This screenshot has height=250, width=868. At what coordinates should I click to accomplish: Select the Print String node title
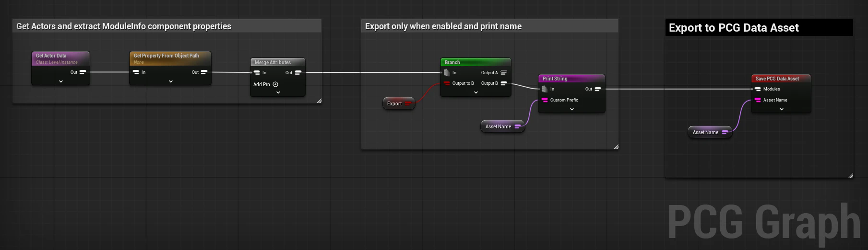click(555, 79)
